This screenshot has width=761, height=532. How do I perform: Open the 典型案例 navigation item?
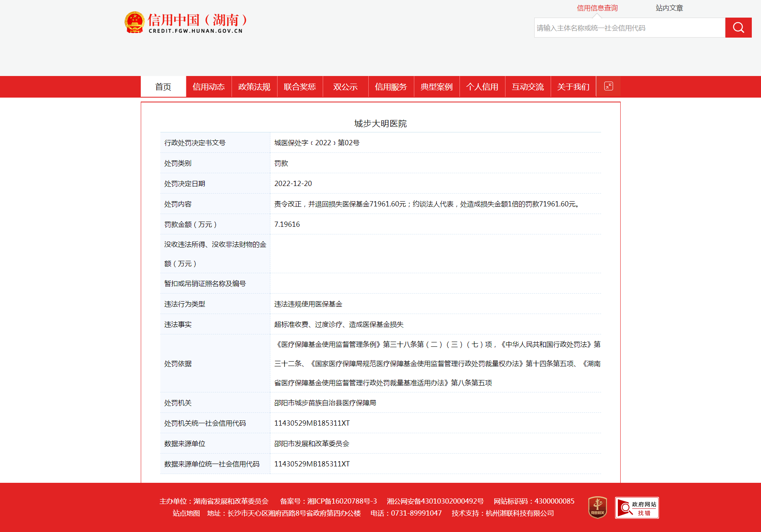click(x=437, y=87)
